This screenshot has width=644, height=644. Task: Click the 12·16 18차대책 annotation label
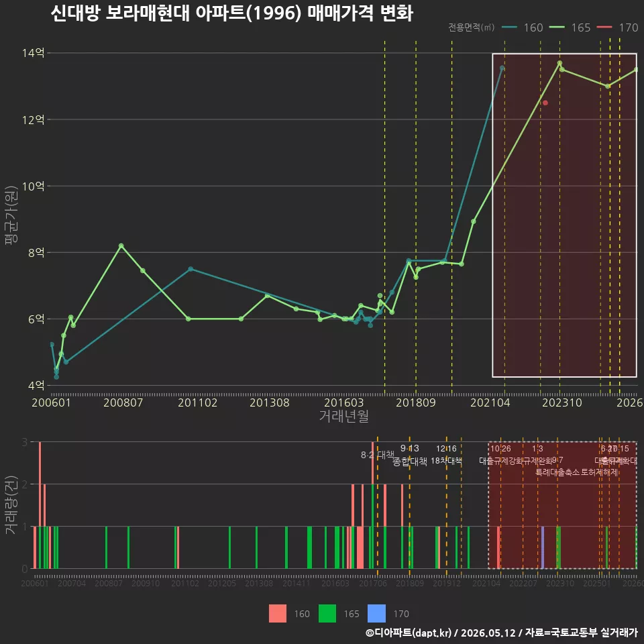[x=447, y=455]
